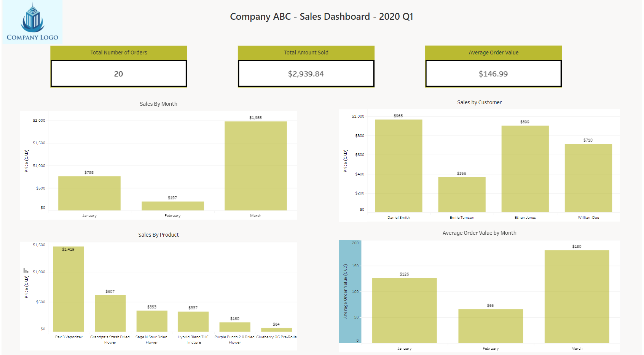Select the Pax 3 Vaporizer product bar
The image size is (644, 355).
point(69,289)
